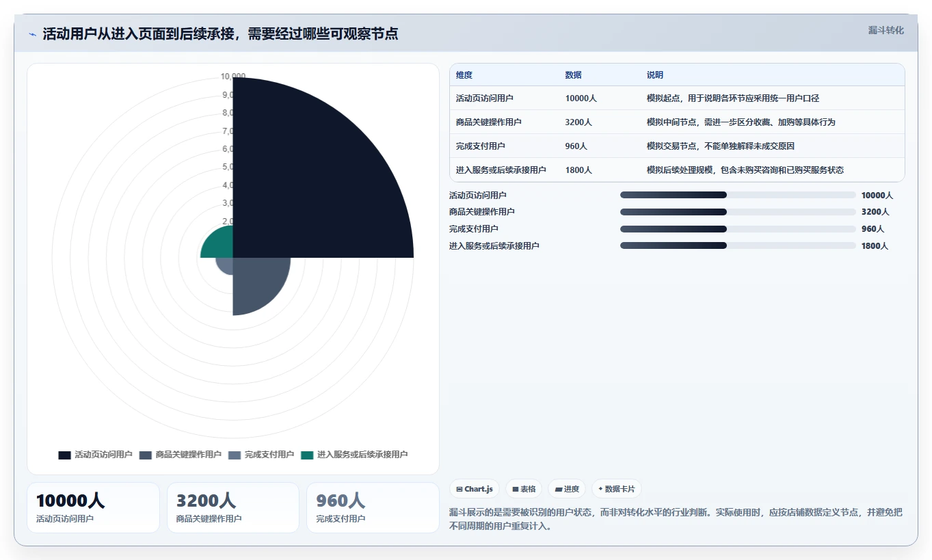Click the icon inside the 进度 chip
Screen dimensions: 932x560
[x=558, y=490]
